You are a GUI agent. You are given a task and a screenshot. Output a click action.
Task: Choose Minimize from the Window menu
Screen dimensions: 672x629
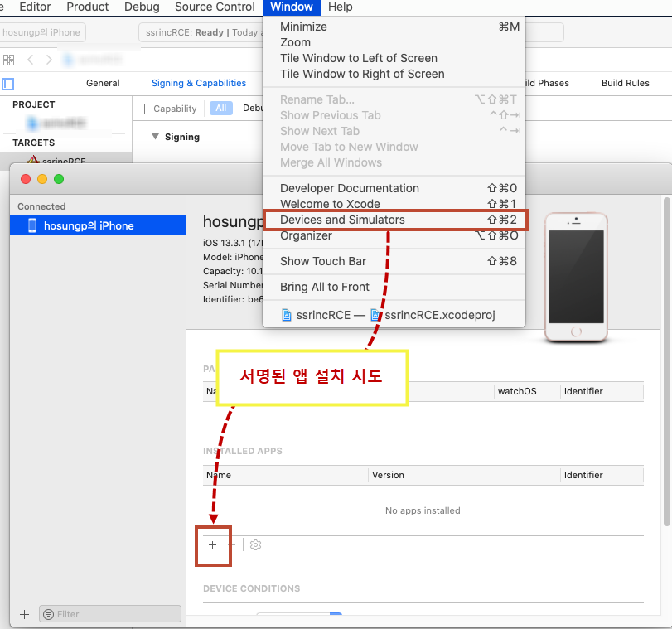tap(394, 27)
